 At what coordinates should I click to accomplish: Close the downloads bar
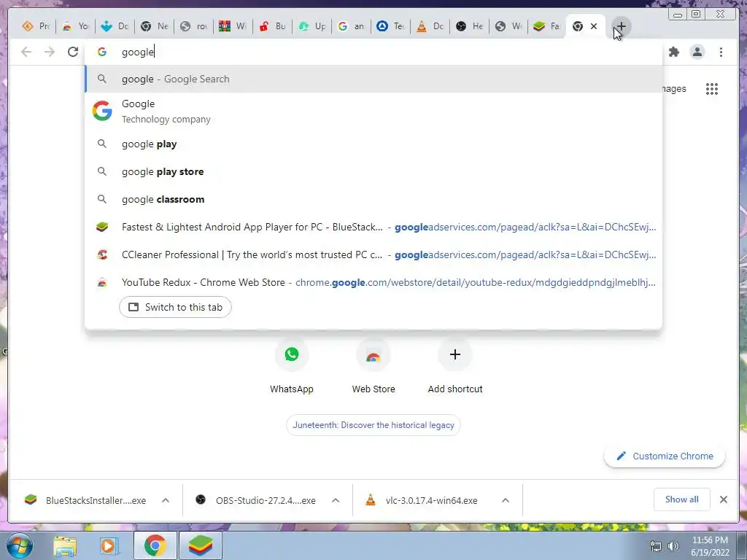tap(723, 499)
